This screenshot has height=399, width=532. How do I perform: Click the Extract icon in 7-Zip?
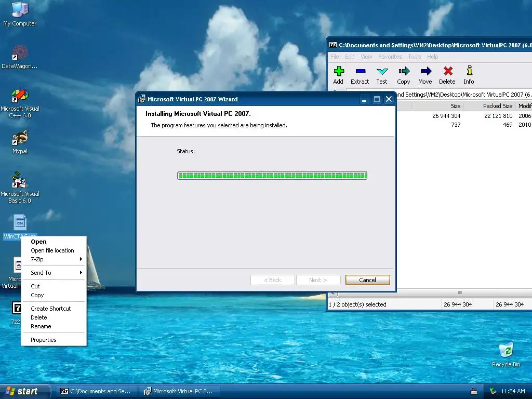[360, 71]
